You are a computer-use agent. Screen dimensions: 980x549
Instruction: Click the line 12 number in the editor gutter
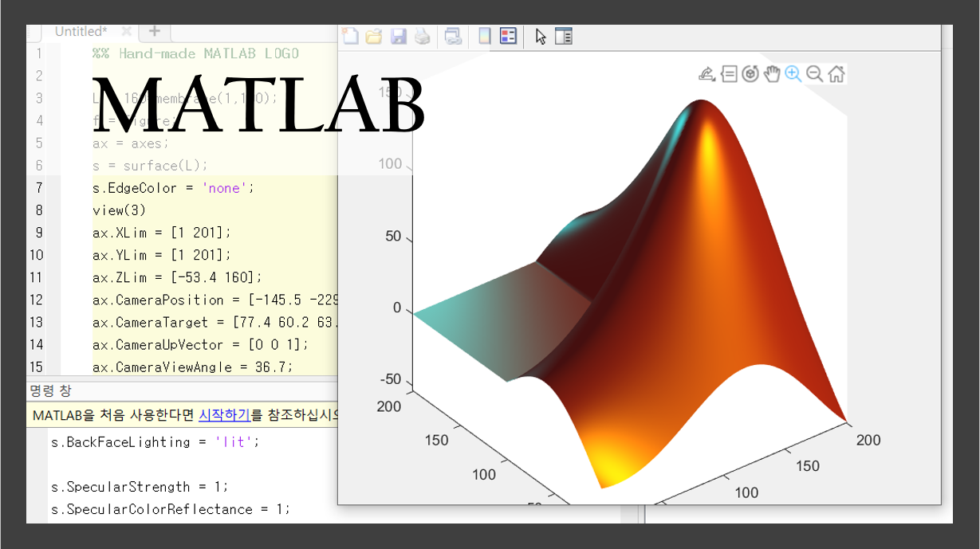tap(36, 300)
